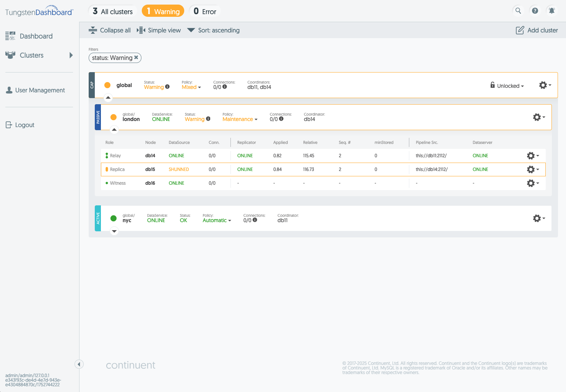Open gear menu for db14 relay row
Viewport: 566px width, 392px height.
tap(533, 156)
